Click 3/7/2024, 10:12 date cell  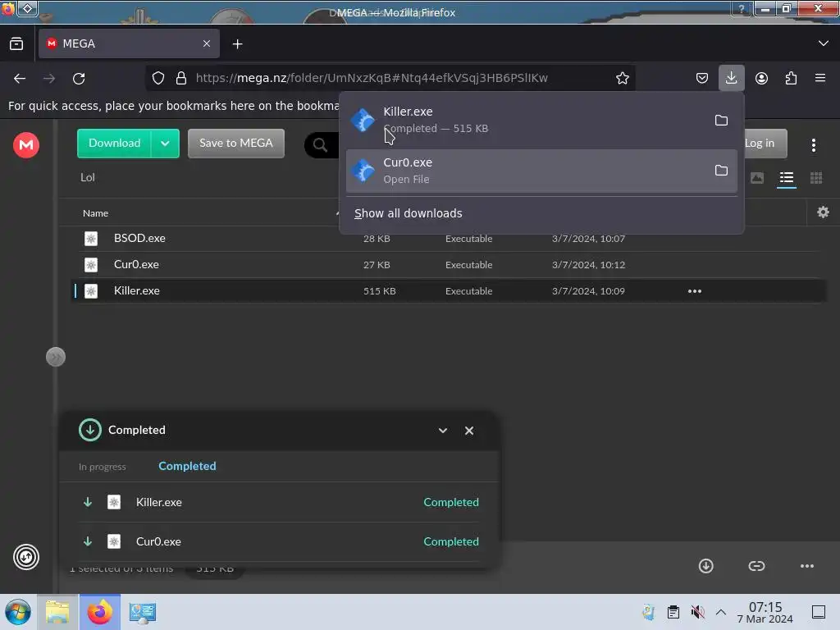click(588, 265)
